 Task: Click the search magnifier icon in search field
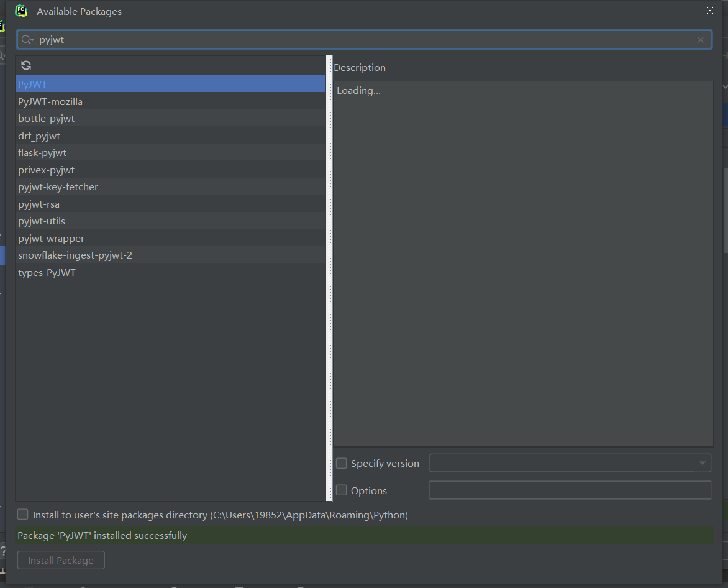pyautogui.click(x=27, y=40)
